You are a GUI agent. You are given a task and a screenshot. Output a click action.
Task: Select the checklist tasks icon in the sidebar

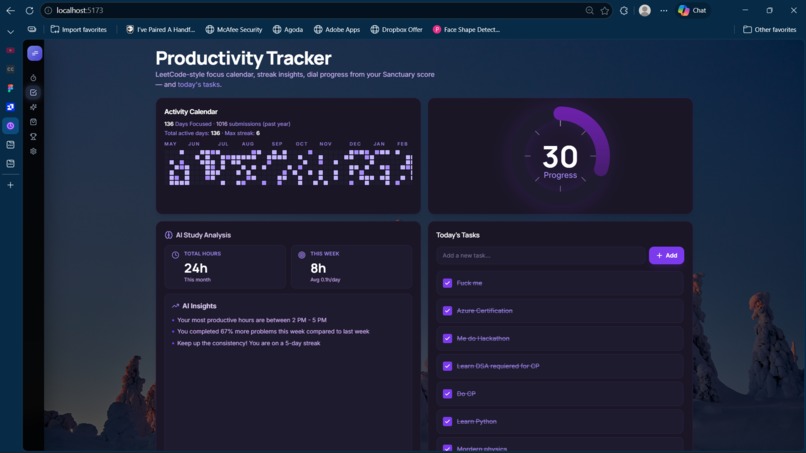coord(33,93)
